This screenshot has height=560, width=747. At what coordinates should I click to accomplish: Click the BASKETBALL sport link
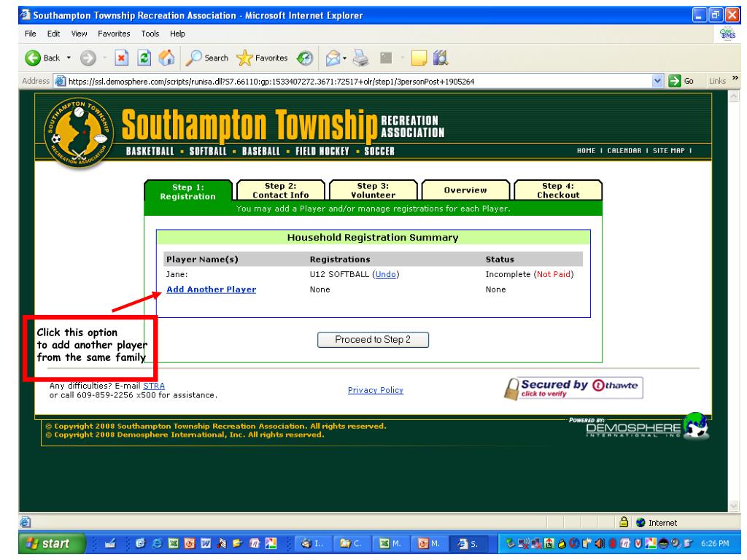tap(150, 152)
